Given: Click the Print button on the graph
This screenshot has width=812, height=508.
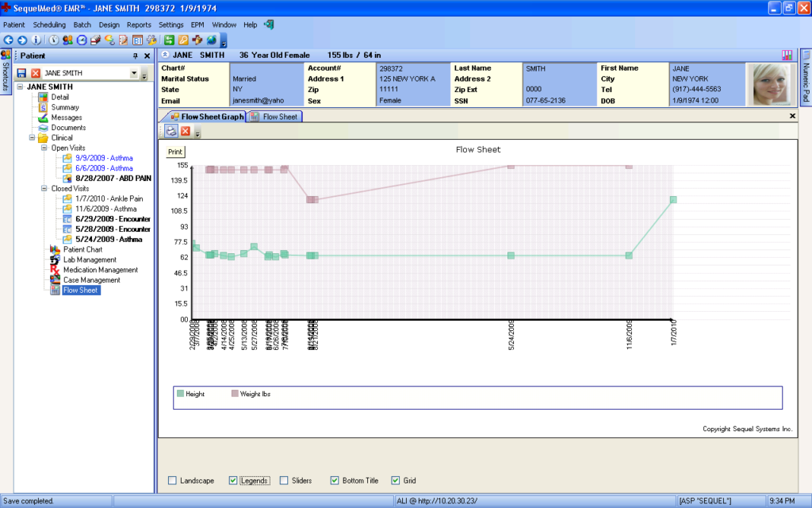Looking at the screenshot, I should 174,151.
